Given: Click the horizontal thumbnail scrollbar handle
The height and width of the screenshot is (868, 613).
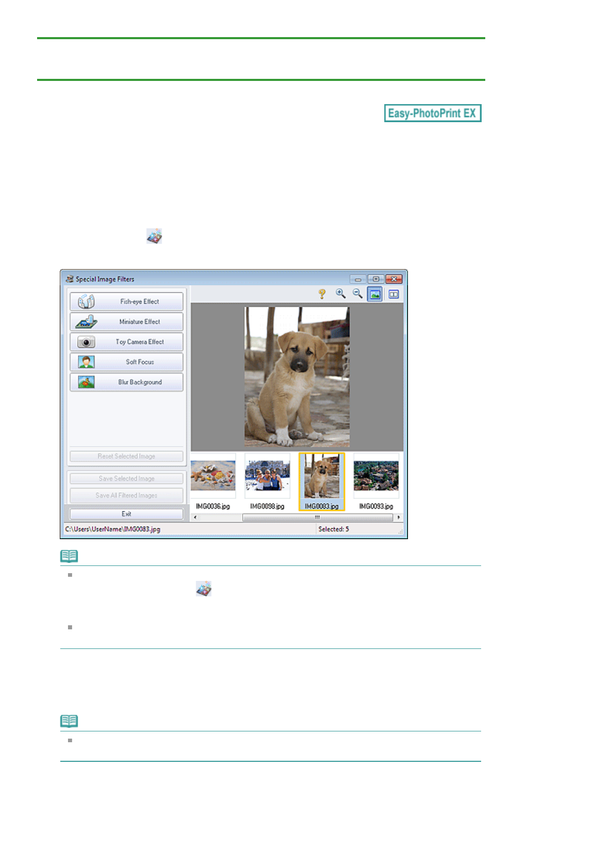Looking at the screenshot, I should pos(318,517).
